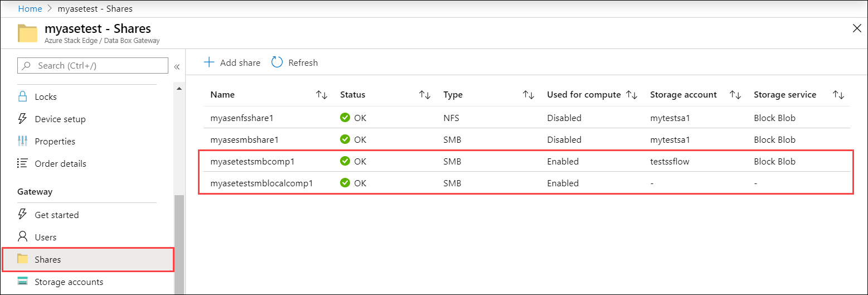This screenshot has height=295, width=868.
Task: Click the Device setup lightning icon
Action: 23,118
